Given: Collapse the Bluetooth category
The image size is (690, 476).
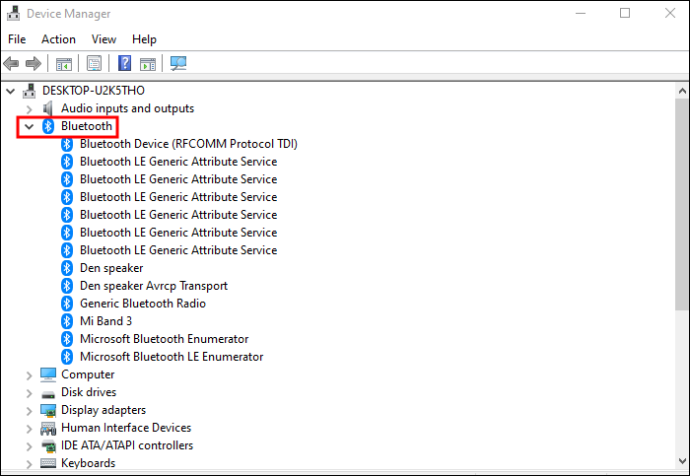Looking at the screenshot, I should tap(29, 127).
